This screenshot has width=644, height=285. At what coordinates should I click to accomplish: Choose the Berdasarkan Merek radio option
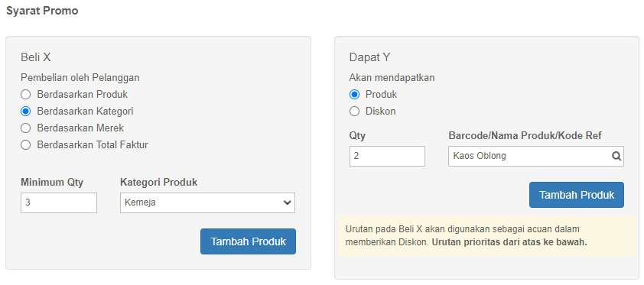pos(25,128)
